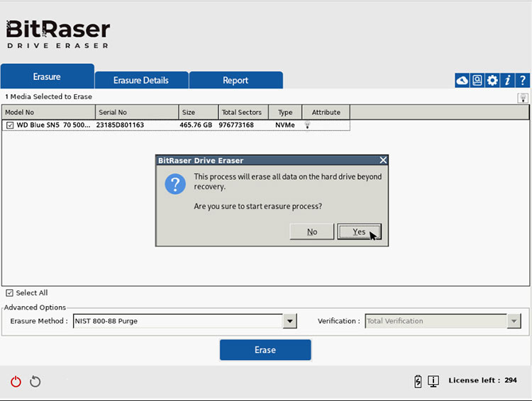Click the Total Verification field
Viewport: 532px width, 401px height.
click(x=436, y=321)
